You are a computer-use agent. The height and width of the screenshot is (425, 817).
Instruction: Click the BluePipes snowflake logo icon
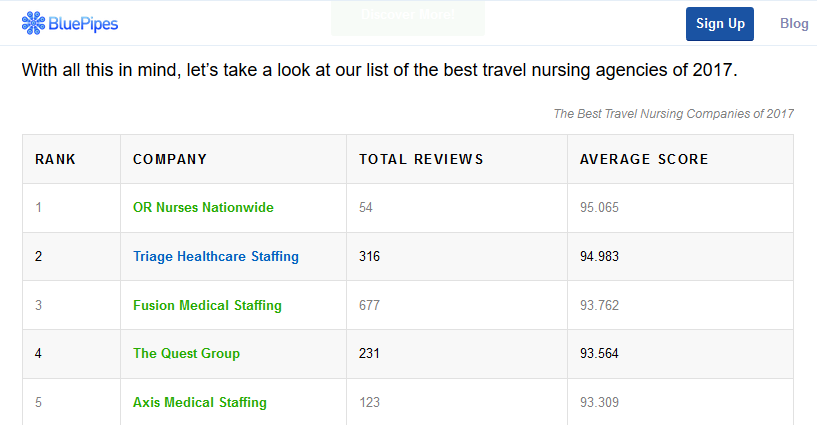pyautogui.click(x=33, y=23)
